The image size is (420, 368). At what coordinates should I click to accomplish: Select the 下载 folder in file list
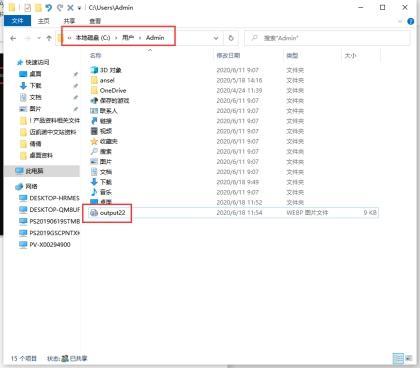pos(106,182)
